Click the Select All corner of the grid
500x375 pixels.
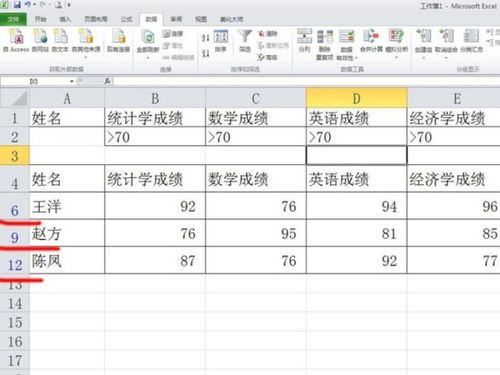pyautogui.click(x=15, y=99)
